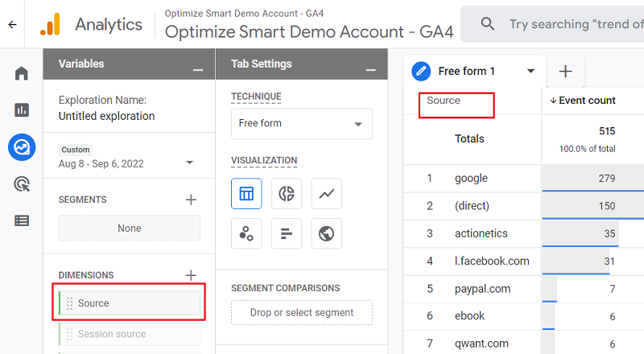Select the table visualization icon
644x354 pixels.
click(x=245, y=193)
